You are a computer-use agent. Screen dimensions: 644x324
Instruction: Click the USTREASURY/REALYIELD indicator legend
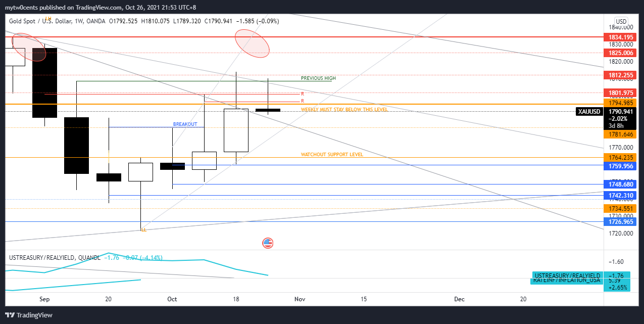(x=55, y=257)
